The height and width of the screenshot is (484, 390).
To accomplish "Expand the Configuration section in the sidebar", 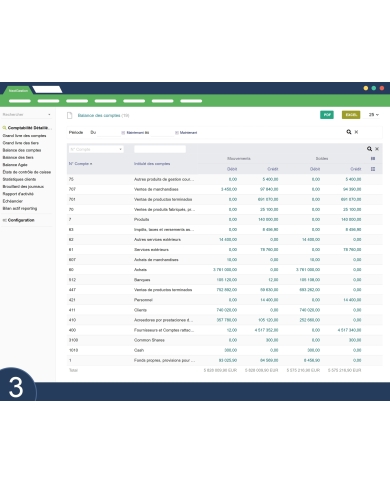I will pyautogui.click(x=21, y=220).
